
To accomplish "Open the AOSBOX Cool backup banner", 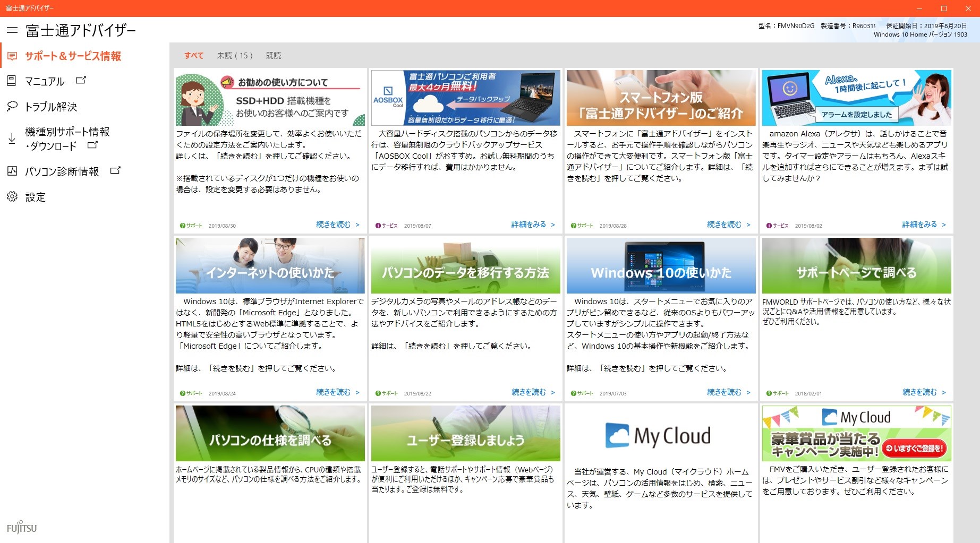I will click(x=466, y=98).
